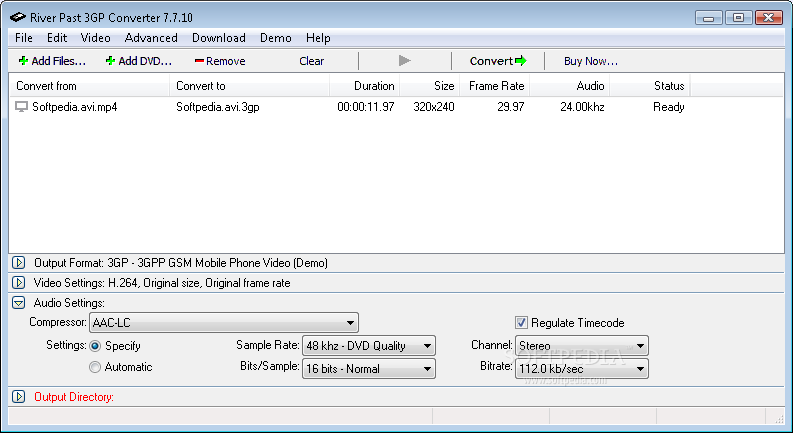Click the 29.97 frame rate value

(511, 107)
